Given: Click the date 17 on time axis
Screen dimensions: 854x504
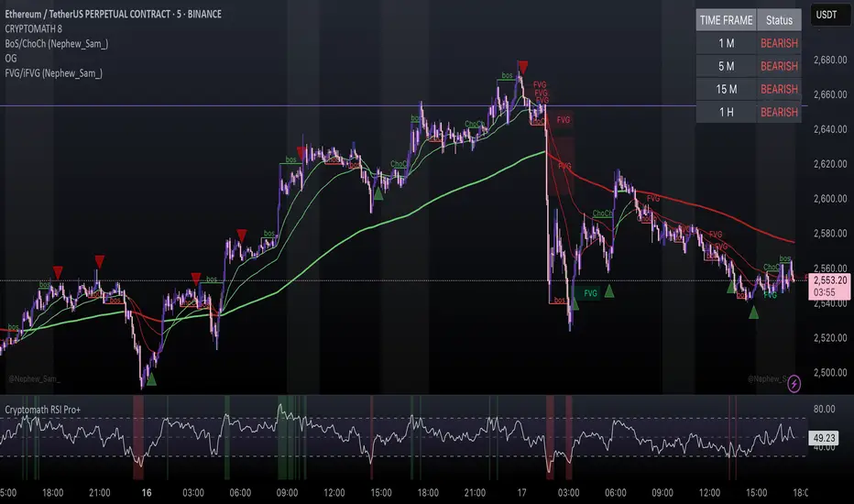Looking at the screenshot, I should tap(521, 493).
